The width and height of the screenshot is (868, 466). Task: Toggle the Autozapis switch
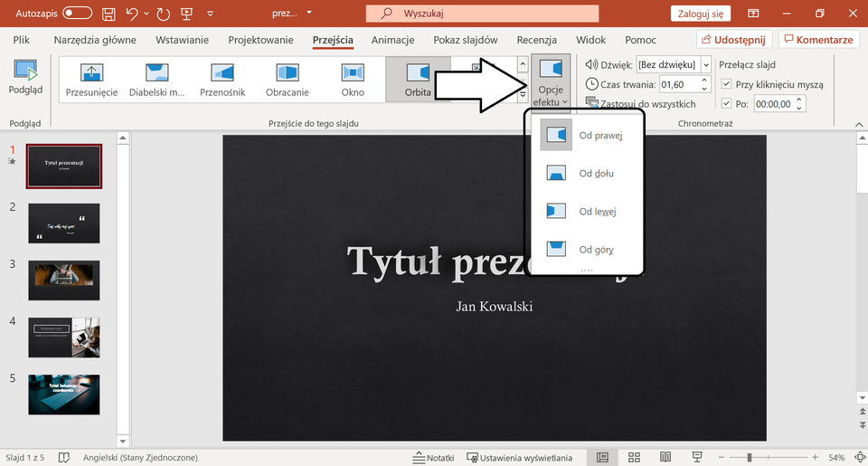pyautogui.click(x=77, y=14)
